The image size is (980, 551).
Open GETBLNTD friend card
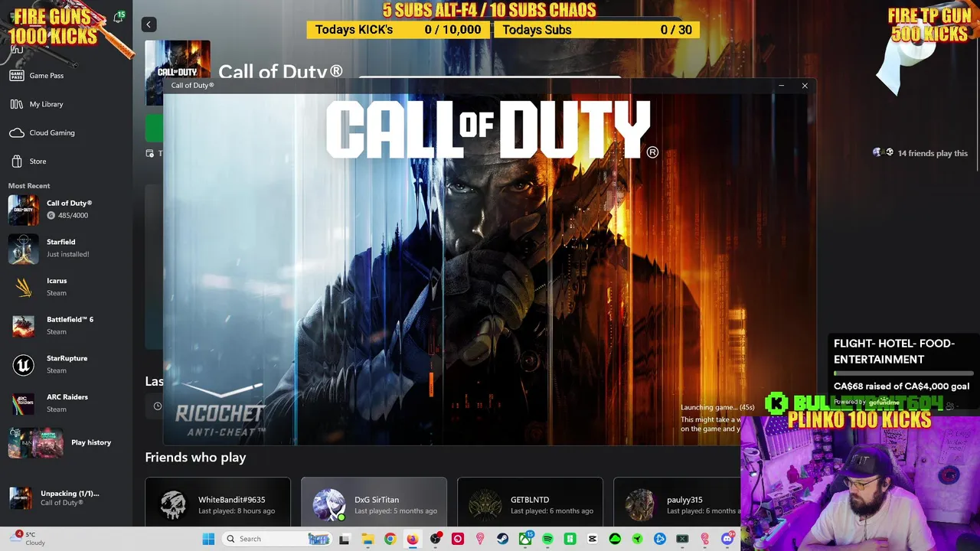pos(530,502)
